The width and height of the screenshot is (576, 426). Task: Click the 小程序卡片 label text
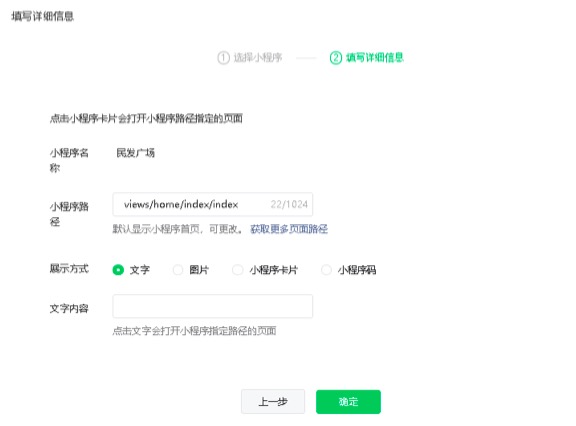[x=274, y=270]
